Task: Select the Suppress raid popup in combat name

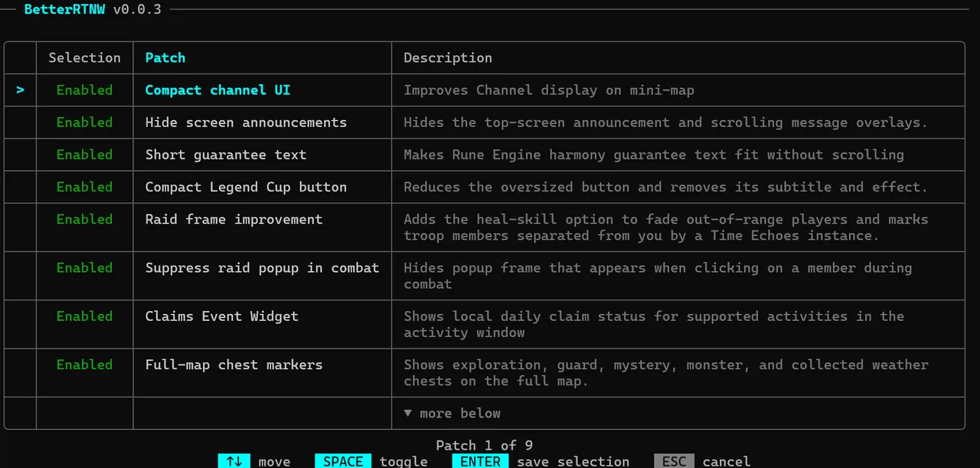Action: (262, 267)
